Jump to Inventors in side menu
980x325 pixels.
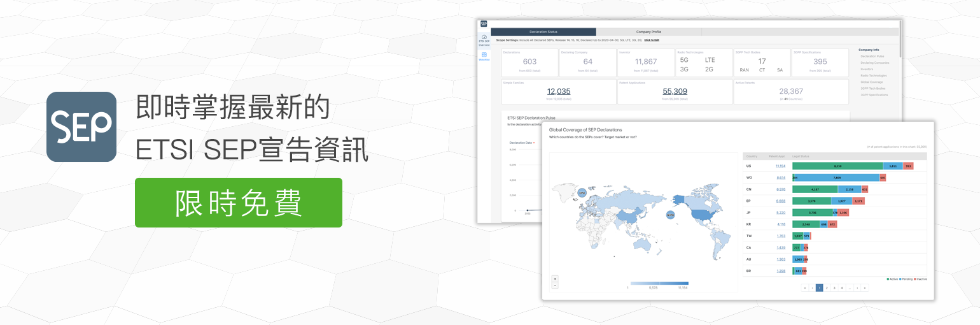pos(867,69)
